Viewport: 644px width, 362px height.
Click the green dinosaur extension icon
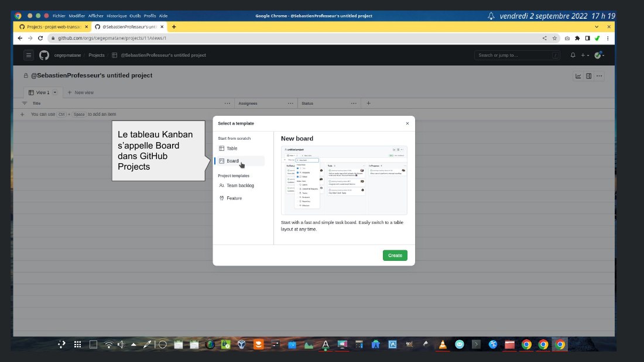(597, 38)
